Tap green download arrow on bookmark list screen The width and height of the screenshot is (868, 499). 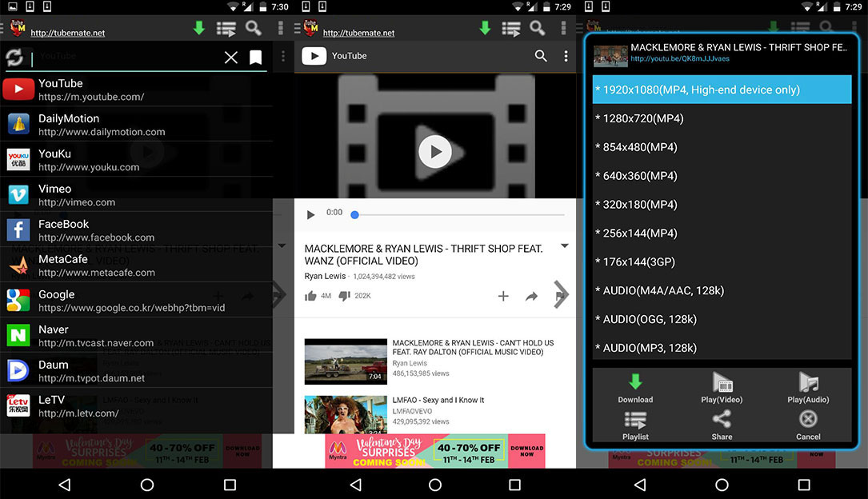199,28
